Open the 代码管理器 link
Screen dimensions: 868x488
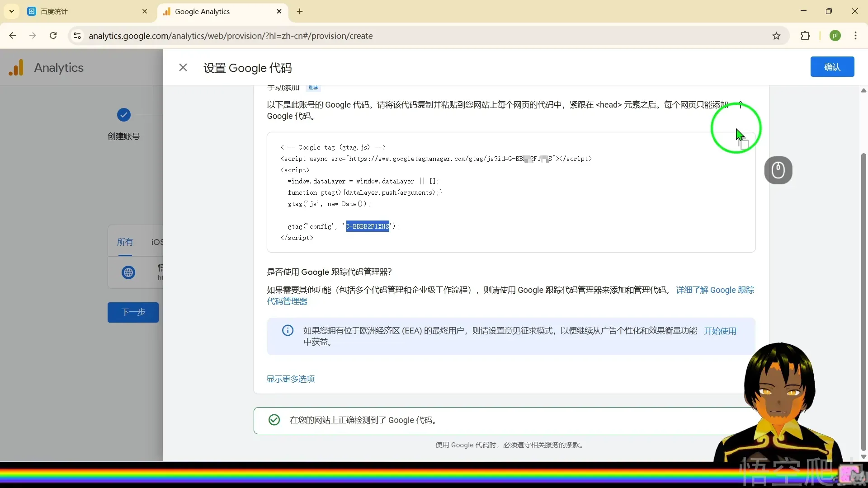coord(286,301)
